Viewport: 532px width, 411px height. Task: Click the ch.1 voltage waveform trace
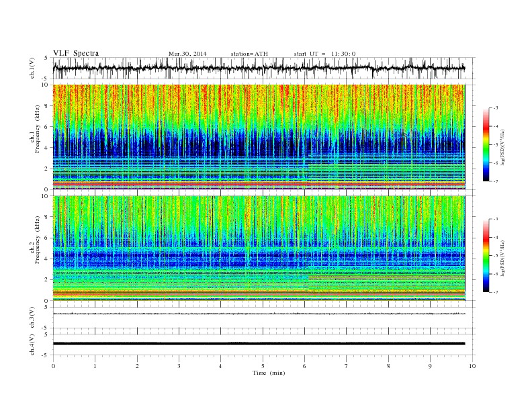[x=259, y=68]
